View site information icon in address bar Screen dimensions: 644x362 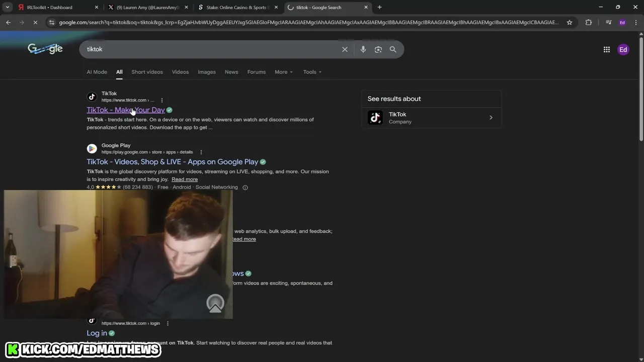[x=52, y=22]
